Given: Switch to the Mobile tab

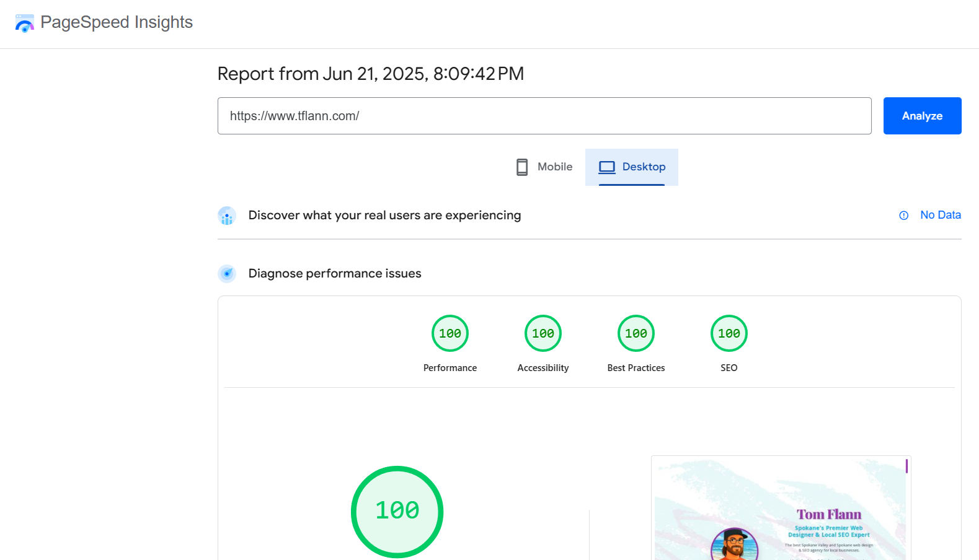Looking at the screenshot, I should coord(544,167).
